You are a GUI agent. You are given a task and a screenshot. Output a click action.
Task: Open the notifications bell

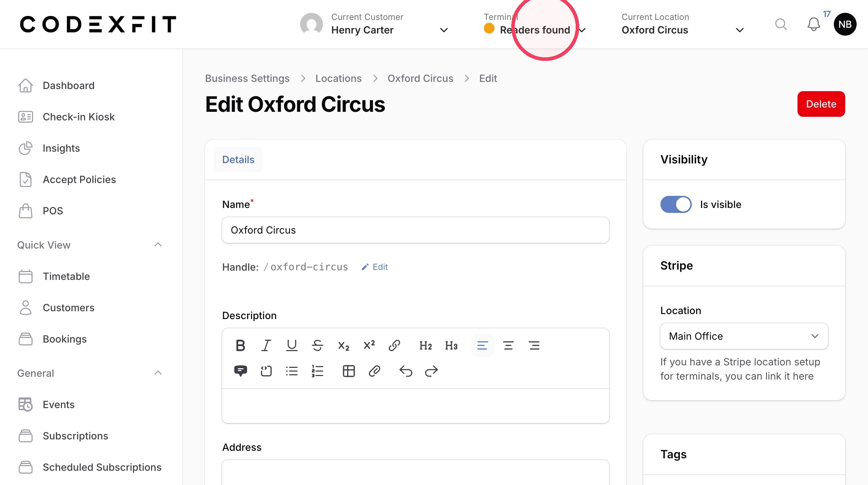click(x=814, y=24)
